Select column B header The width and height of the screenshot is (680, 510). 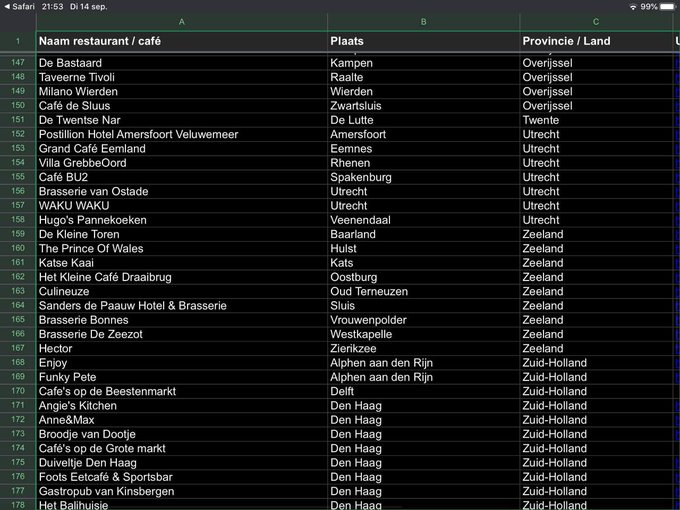point(423,22)
